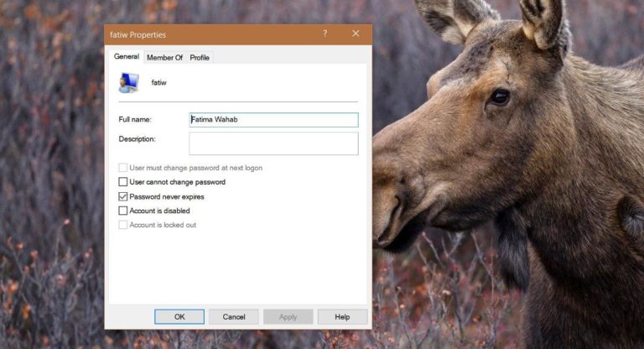Click the Cancel button
Image resolution: width=644 pixels, height=349 pixels.
point(234,317)
